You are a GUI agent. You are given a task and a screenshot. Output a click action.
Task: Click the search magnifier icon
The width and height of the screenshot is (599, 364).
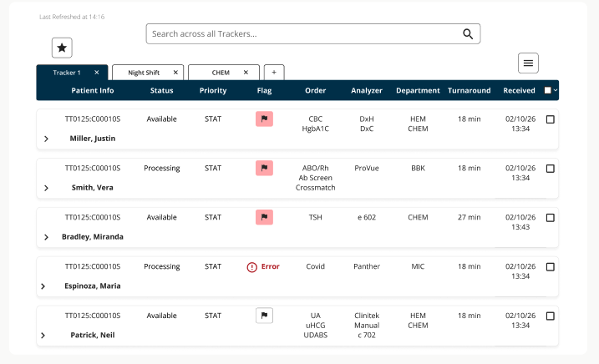pos(468,34)
